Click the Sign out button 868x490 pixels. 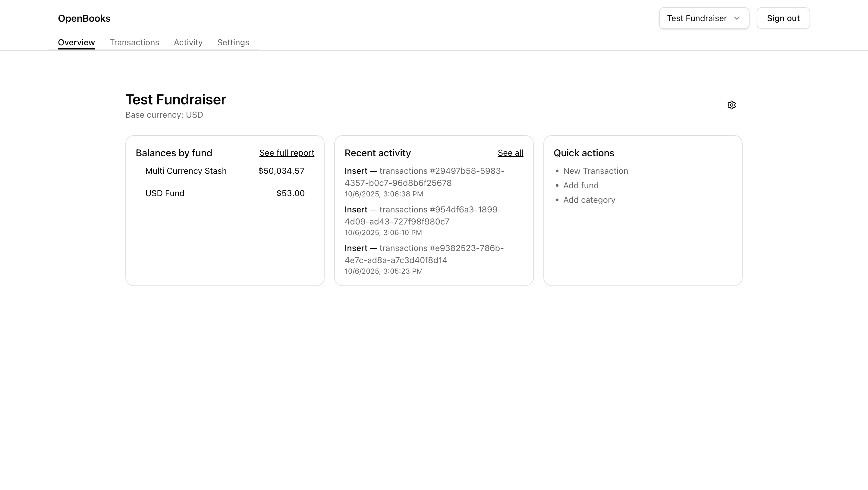(783, 18)
